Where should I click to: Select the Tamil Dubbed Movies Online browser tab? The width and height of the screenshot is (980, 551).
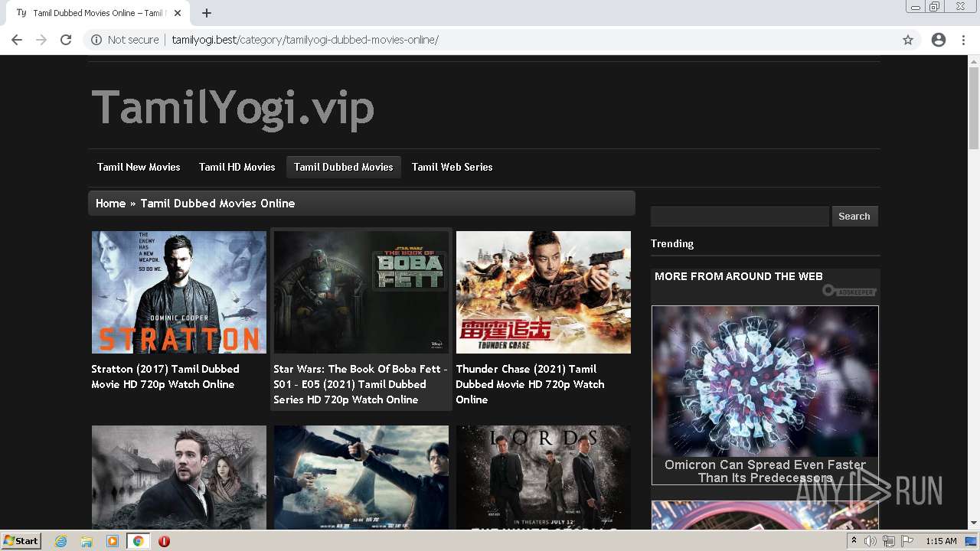[x=97, y=13]
